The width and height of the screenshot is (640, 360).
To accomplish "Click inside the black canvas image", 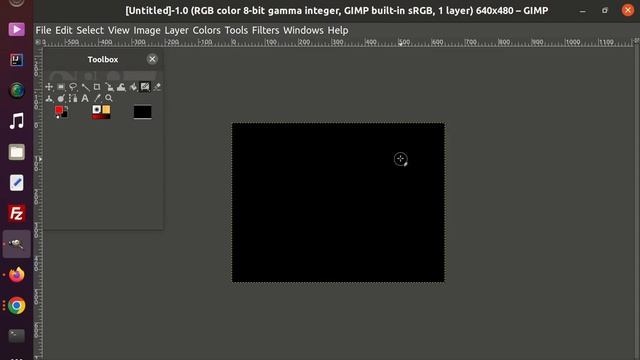I will click(x=338, y=202).
